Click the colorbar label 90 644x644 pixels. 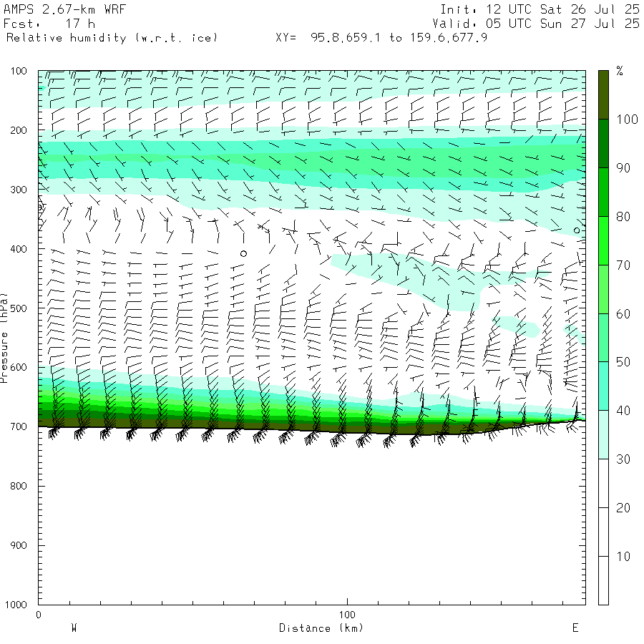click(623, 168)
